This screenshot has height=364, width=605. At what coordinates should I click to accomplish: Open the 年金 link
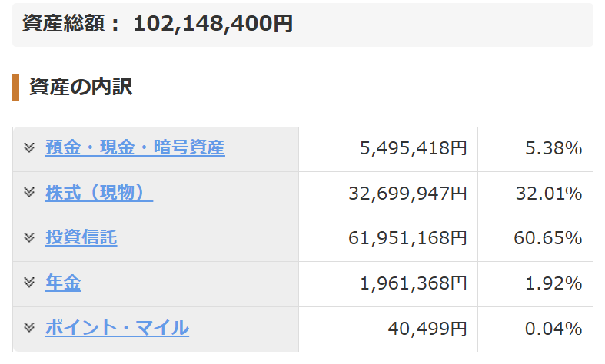(x=63, y=283)
